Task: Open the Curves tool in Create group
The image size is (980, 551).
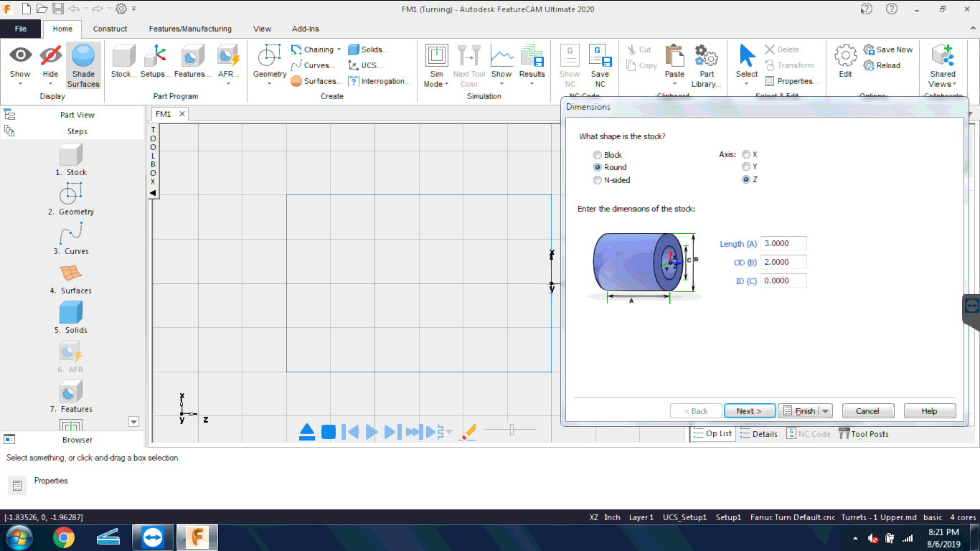Action: coord(313,65)
